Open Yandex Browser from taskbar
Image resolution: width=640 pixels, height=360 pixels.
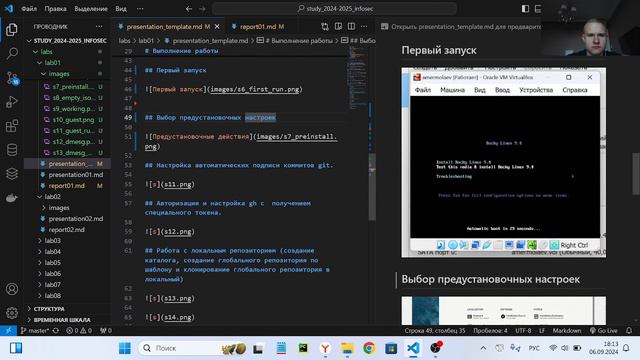pos(325,348)
